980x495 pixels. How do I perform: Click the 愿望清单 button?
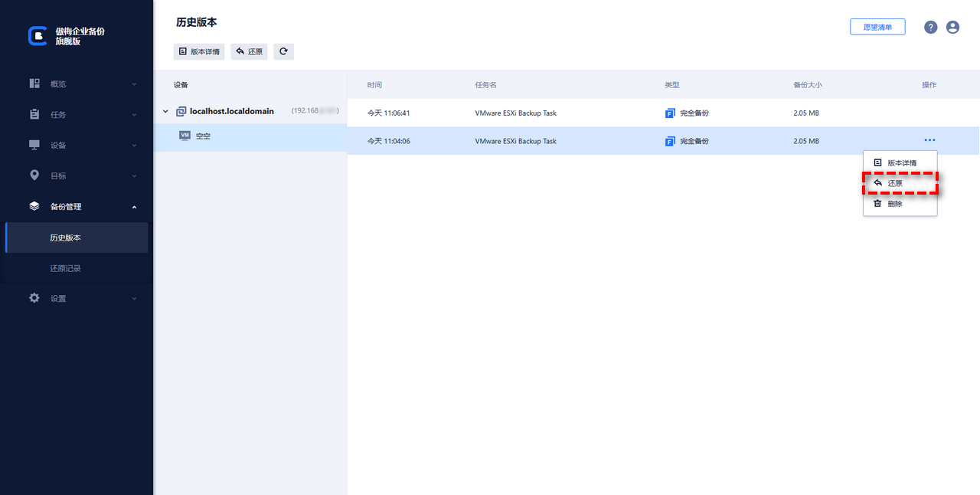(x=877, y=27)
